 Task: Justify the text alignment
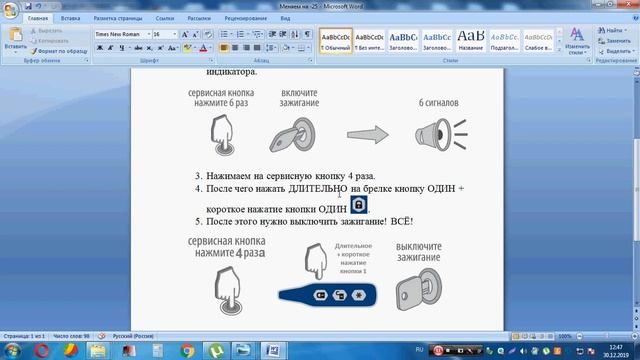click(257, 48)
